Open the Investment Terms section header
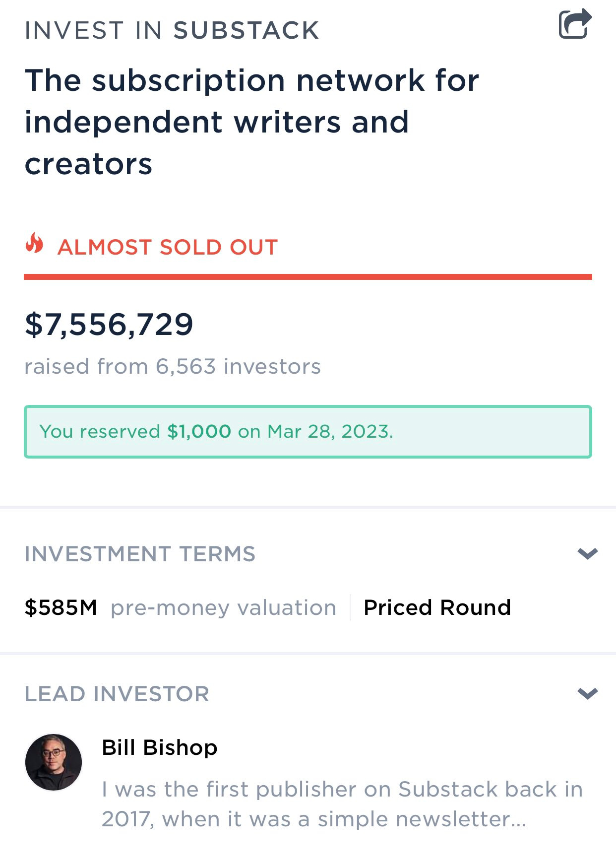 click(x=140, y=554)
